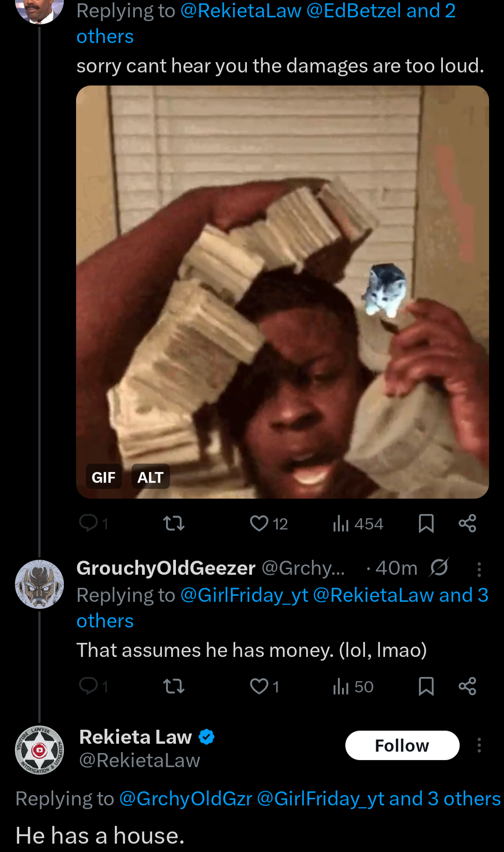Open the money stack GIF
This screenshot has width=504, height=852.
tap(282, 292)
